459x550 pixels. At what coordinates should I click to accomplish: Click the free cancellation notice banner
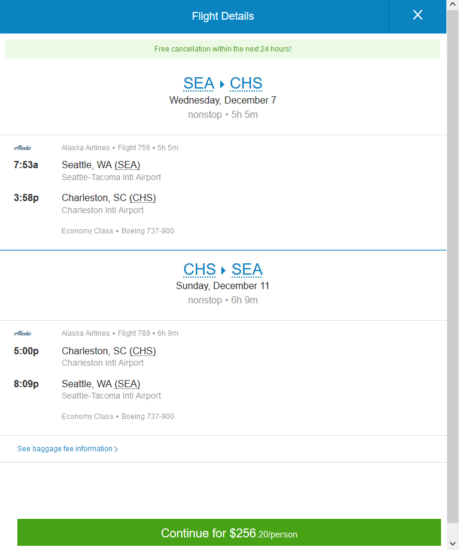[223, 49]
